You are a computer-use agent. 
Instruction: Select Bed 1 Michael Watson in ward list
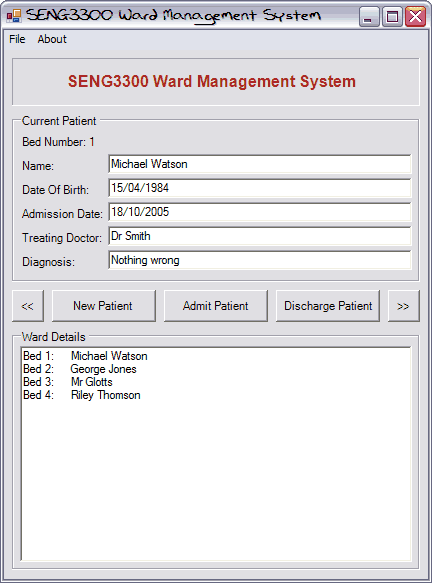click(x=85, y=356)
